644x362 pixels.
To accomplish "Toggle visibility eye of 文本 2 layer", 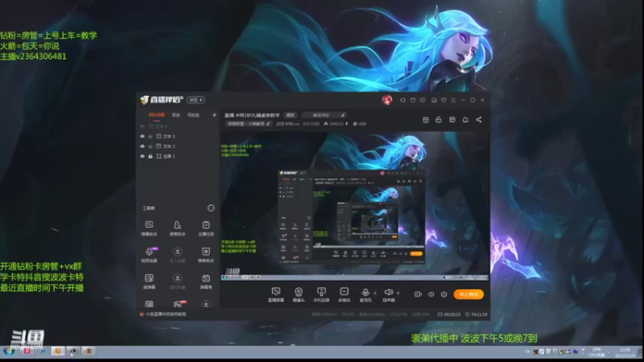I will pos(142,146).
